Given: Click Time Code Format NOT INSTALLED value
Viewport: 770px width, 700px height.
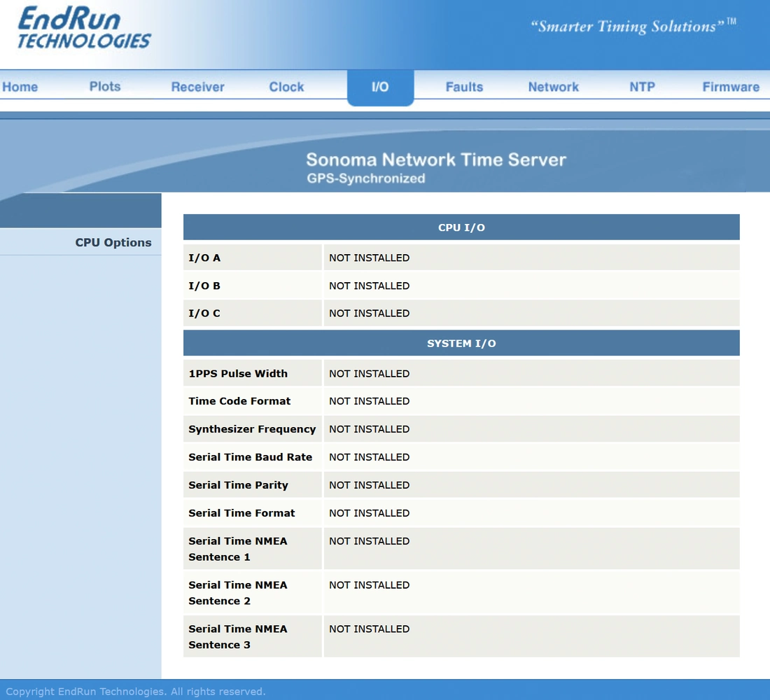Looking at the screenshot, I should pyautogui.click(x=370, y=401).
